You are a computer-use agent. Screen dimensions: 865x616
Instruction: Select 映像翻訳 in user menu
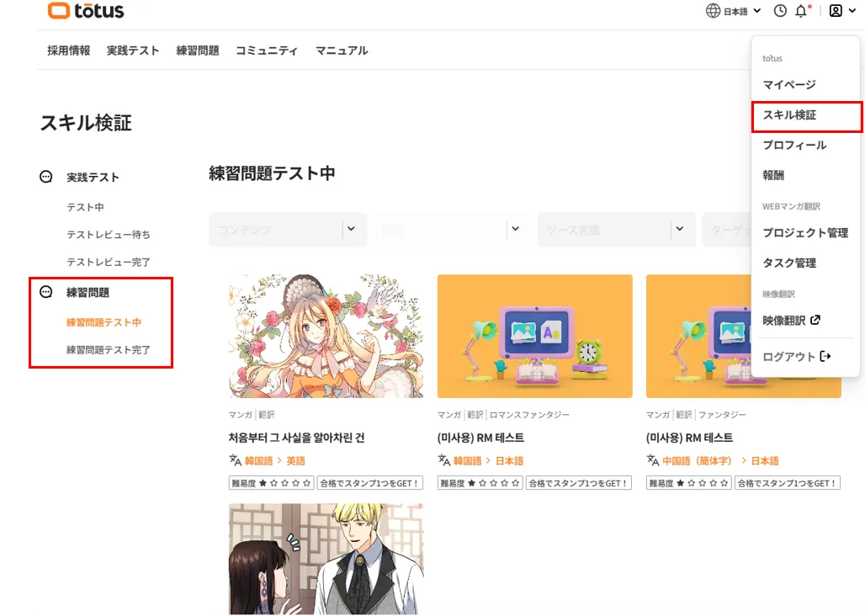tap(784, 321)
